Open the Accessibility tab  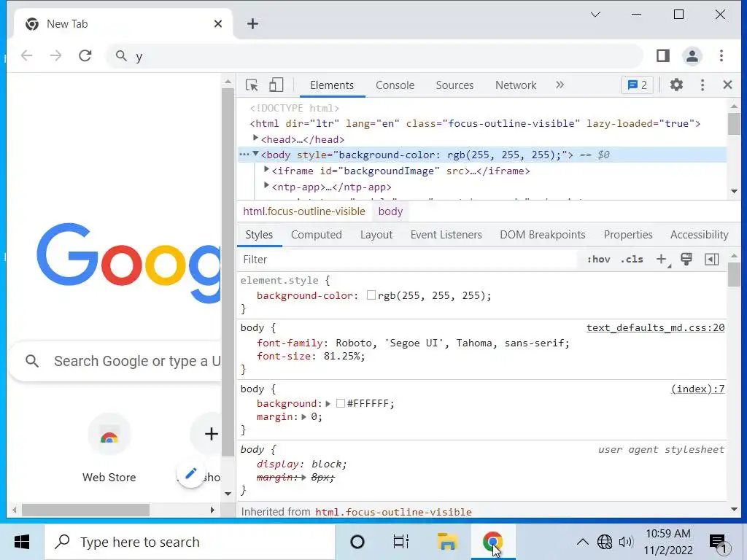[x=699, y=235]
